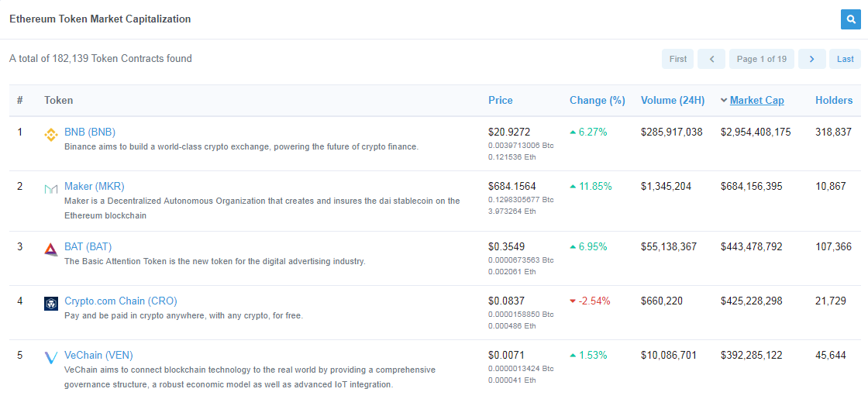Click the VeChain logo icon
This screenshot has width=868, height=399.
pyautogui.click(x=51, y=358)
